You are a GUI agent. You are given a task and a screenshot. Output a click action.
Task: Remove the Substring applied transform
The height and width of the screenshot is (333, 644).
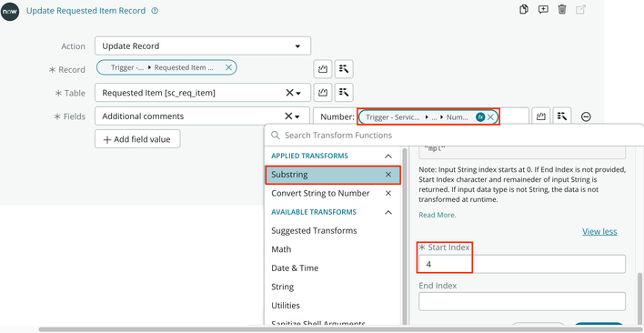[x=388, y=175]
